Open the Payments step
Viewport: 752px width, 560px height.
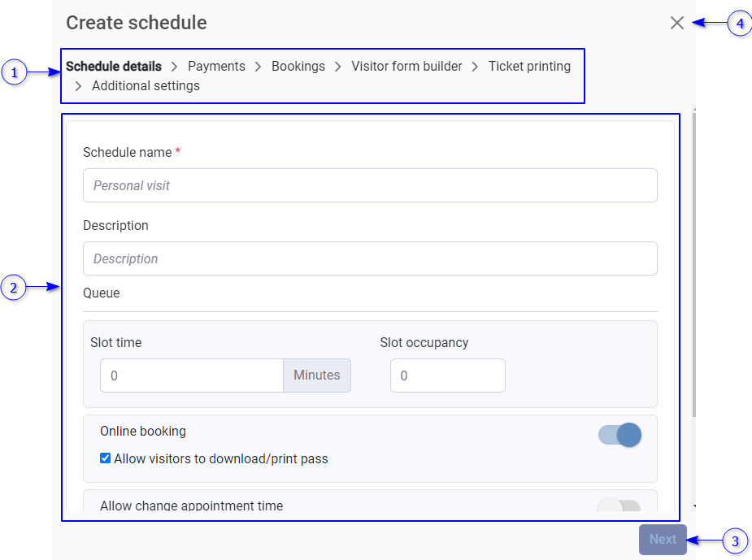(216, 67)
